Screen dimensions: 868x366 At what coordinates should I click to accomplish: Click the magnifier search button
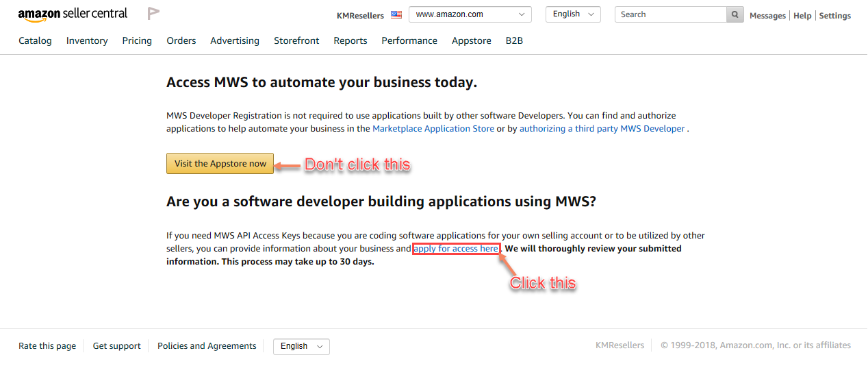[x=735, y=14]
